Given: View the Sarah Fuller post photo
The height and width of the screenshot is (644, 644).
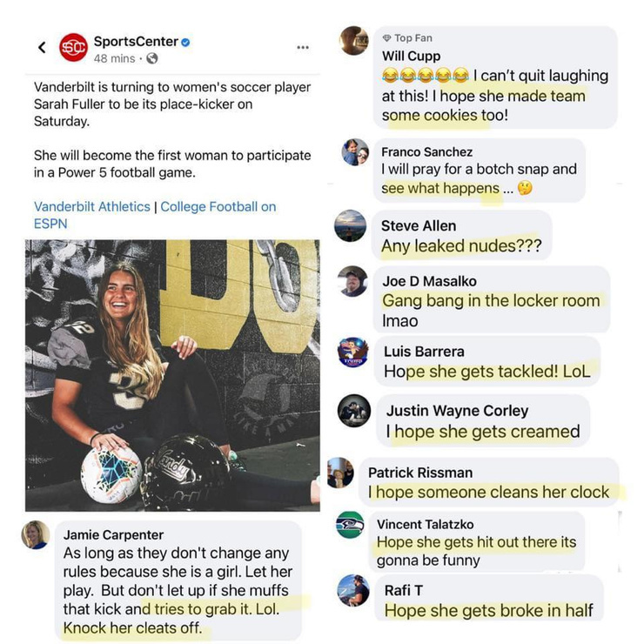Looking at the screenshot, I should point(172,375).
